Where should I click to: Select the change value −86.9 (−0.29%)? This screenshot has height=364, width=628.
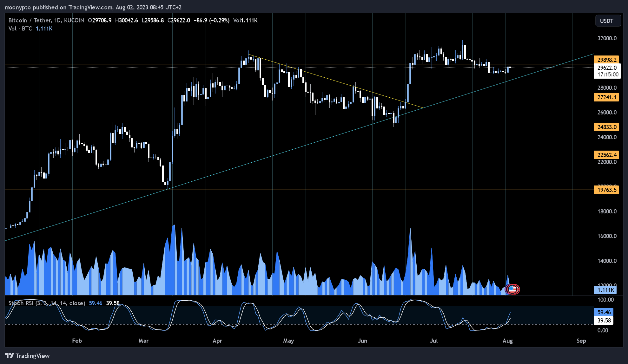211,20
